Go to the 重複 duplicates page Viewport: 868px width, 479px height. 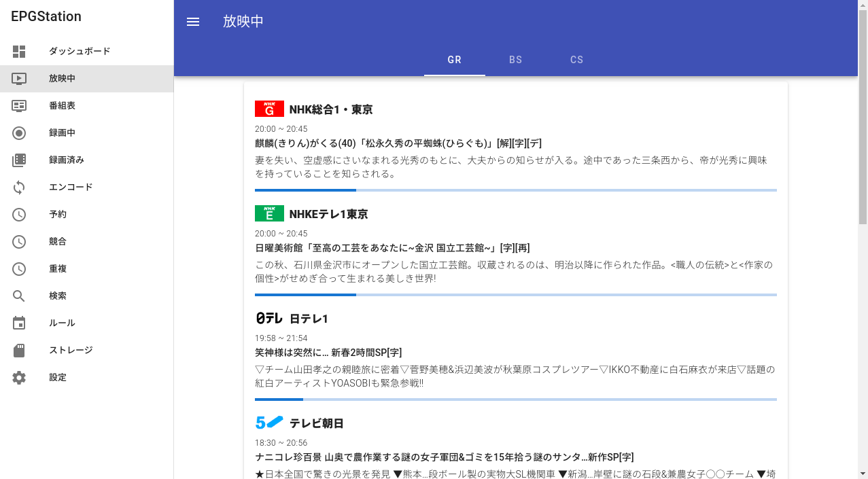click(x=58, y=269)
